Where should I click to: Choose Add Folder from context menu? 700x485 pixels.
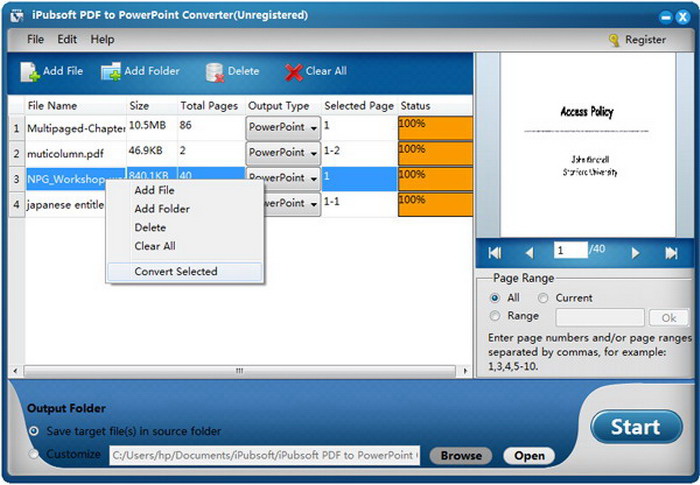click(185, 209)
